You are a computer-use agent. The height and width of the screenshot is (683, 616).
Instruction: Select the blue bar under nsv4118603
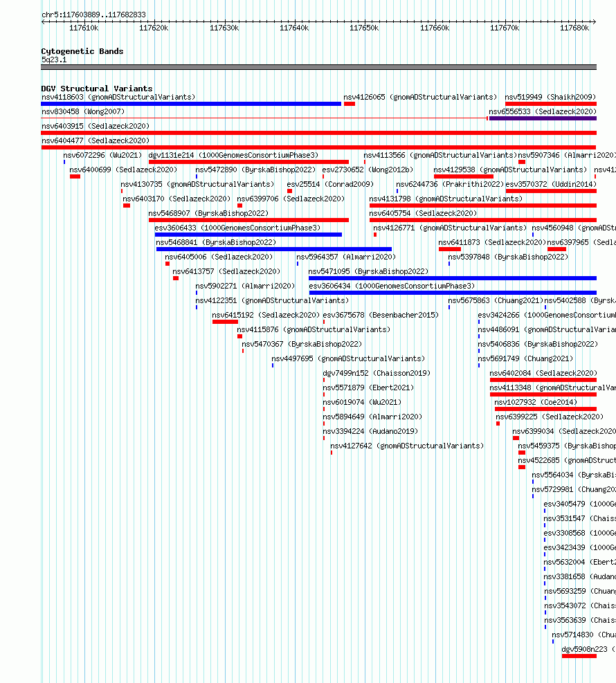[191, 104]
